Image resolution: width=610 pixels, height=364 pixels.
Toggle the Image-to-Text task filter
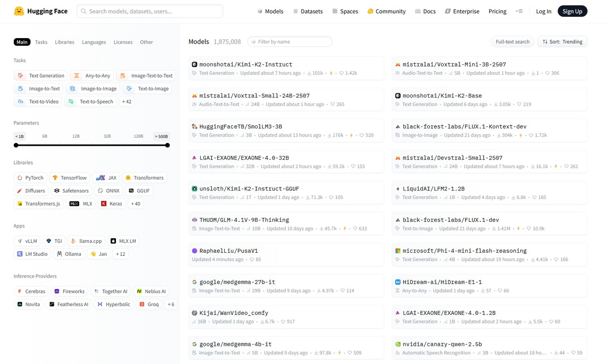coord(39,88)
